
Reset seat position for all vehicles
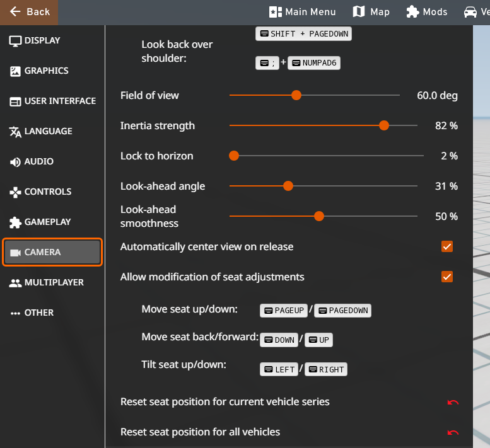[x=453, y=433]
